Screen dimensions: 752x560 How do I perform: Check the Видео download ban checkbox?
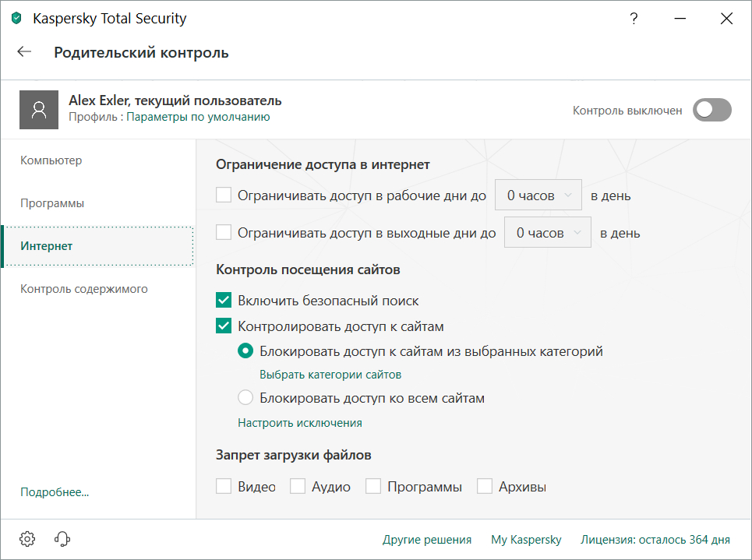pyautogui.click(x=224, y=487)
